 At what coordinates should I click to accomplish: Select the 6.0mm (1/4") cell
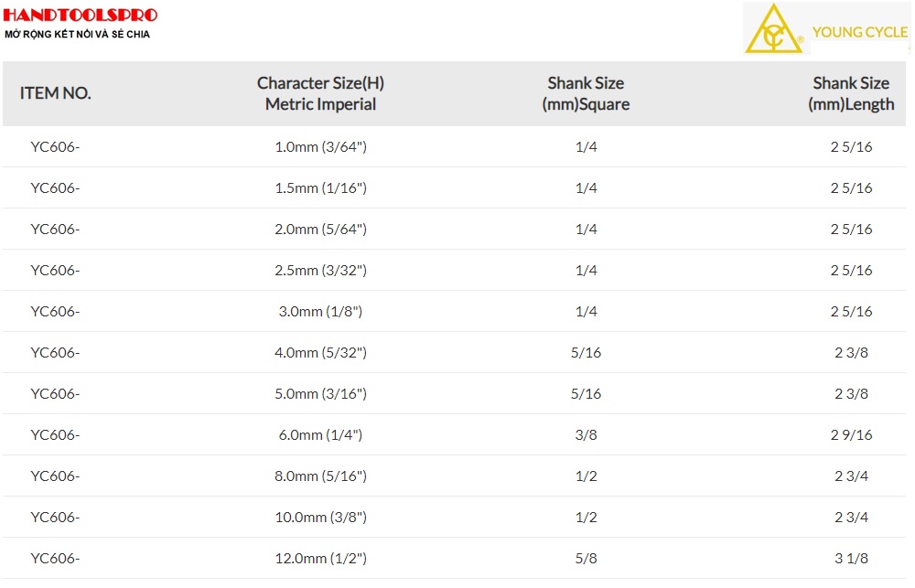[320, 434]
